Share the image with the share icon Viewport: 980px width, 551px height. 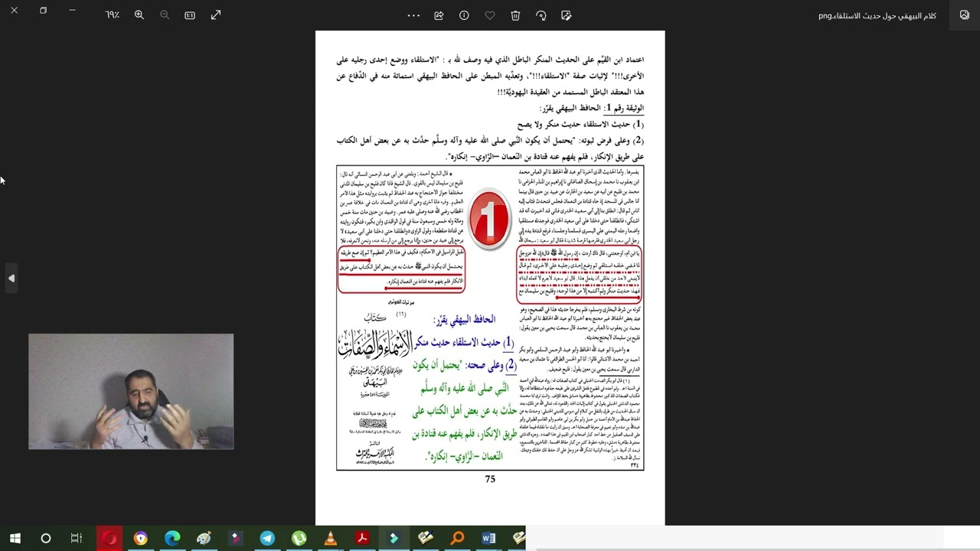pyautogui.click(x=439, y=15)
